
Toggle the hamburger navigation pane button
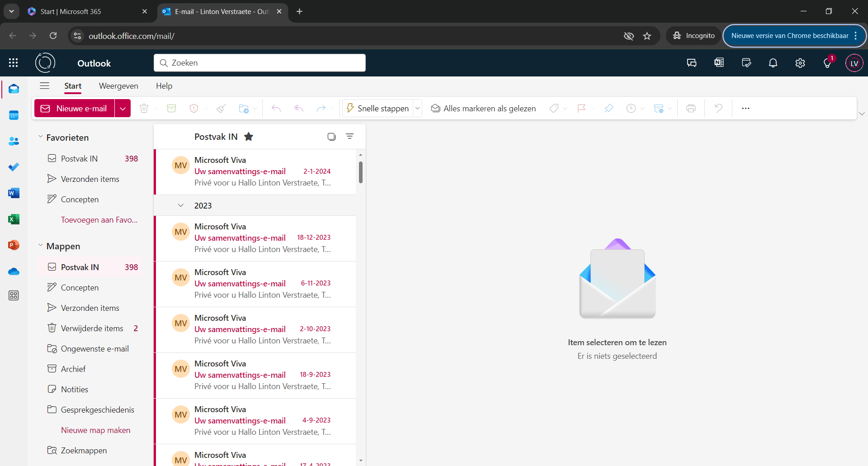[44, 86]
